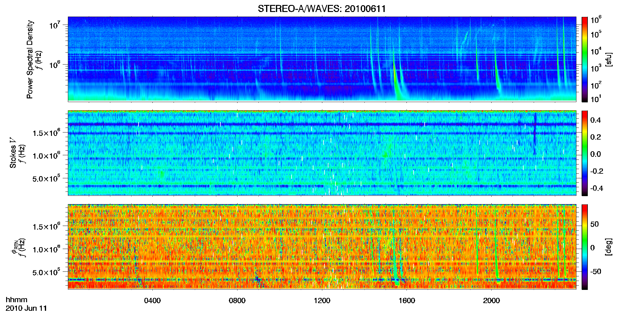Click the 10^2 label on the sfu color bar

[x=596, y=85]
